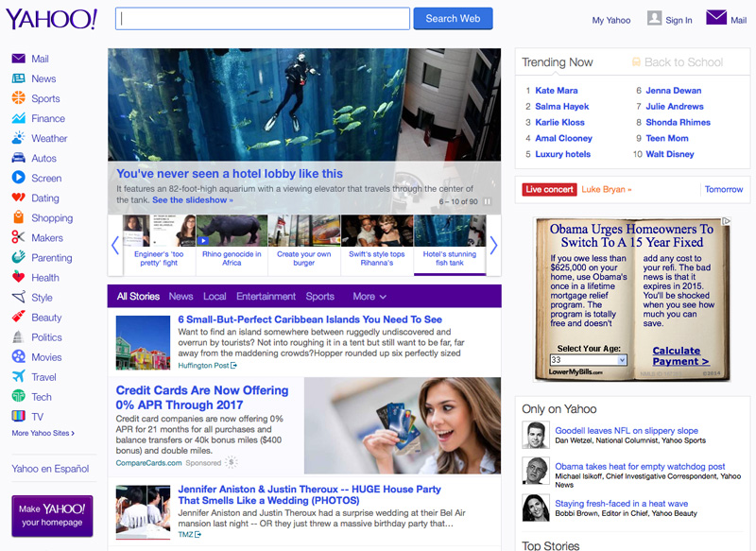Click the TV color bars icon
756x551 pixels.
pos(18,416)
